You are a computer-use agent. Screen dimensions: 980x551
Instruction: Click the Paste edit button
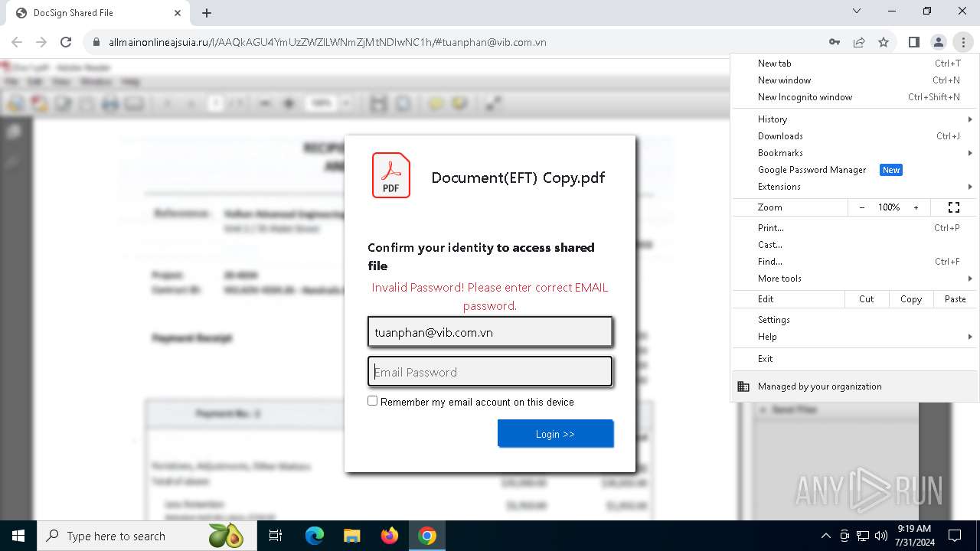955,299
